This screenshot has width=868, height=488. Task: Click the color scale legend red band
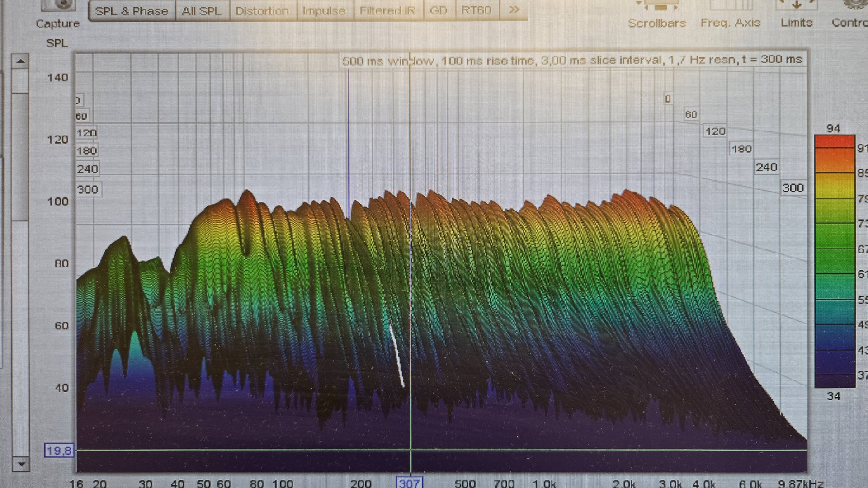click(834, 141)
